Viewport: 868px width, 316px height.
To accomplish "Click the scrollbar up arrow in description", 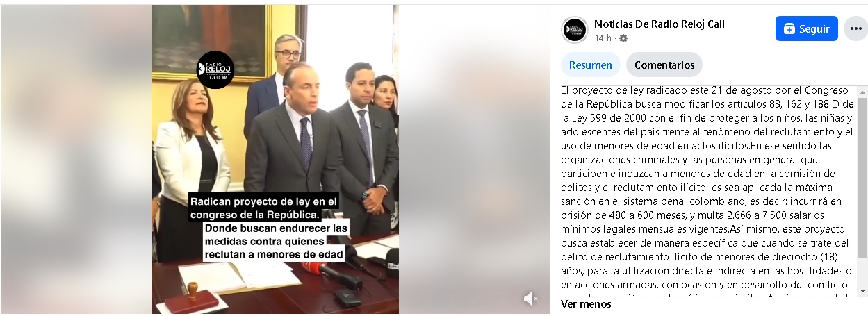I will 862,91.
